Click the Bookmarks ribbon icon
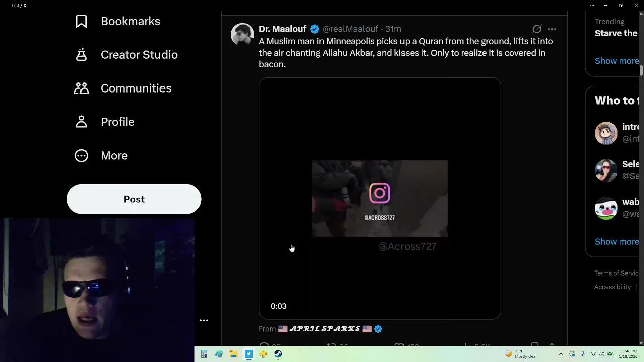This screenshot has width=644, height=362. tap(82, 21)
